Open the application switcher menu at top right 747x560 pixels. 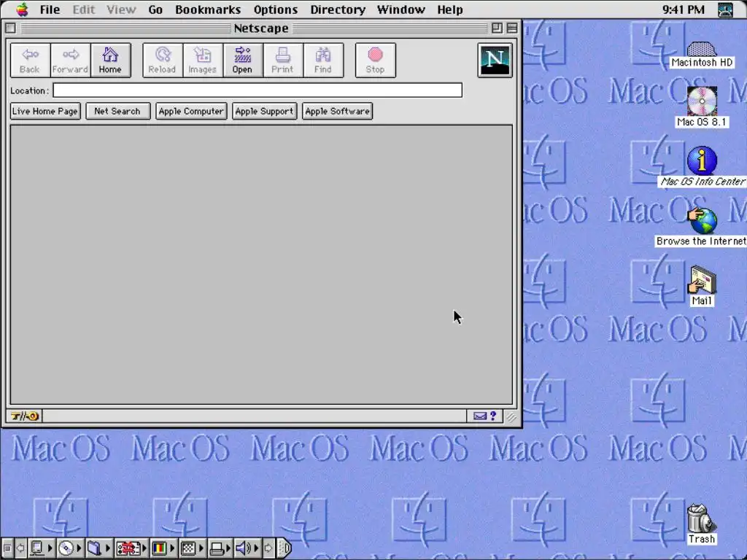pos(726,9)
